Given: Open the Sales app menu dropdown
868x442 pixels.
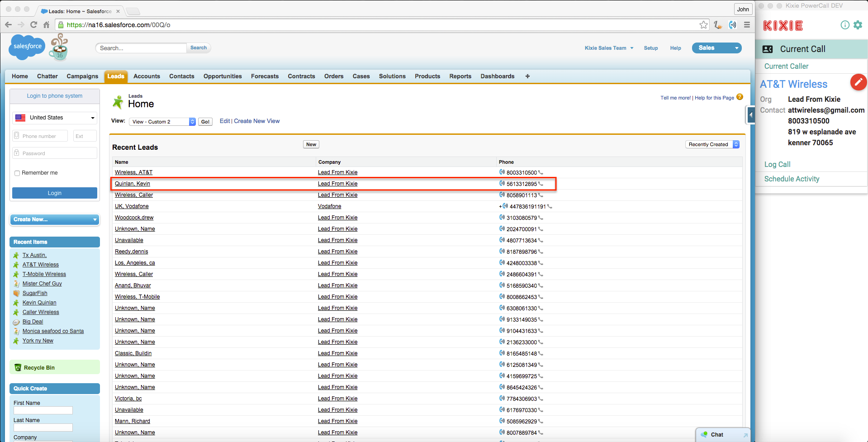Looking at the screenshot, I should 716,48.
